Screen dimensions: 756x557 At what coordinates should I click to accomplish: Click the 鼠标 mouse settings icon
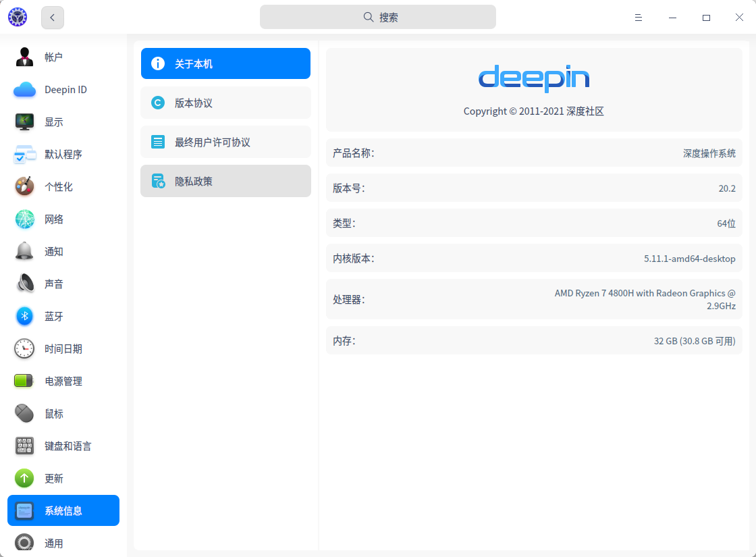pos(25,414)
